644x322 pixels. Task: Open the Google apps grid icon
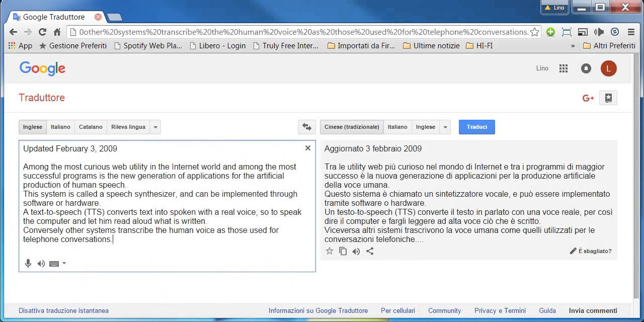[x=563, y=68]
